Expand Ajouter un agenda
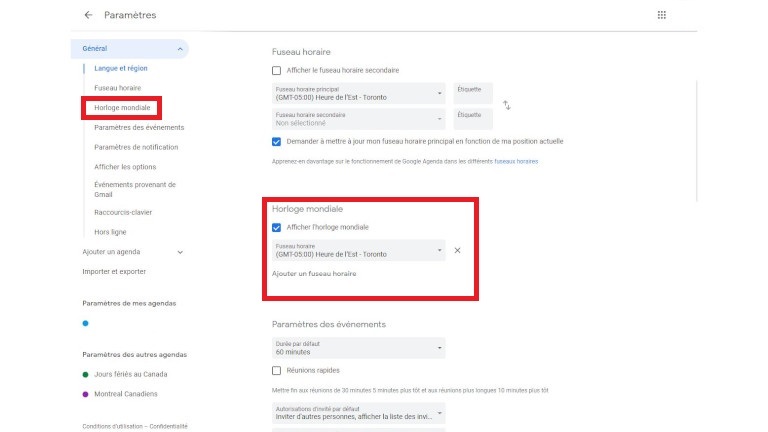Image resolution: width=768 pixels, height=432 pixels. pyautogui.click(x=180, y=252)
